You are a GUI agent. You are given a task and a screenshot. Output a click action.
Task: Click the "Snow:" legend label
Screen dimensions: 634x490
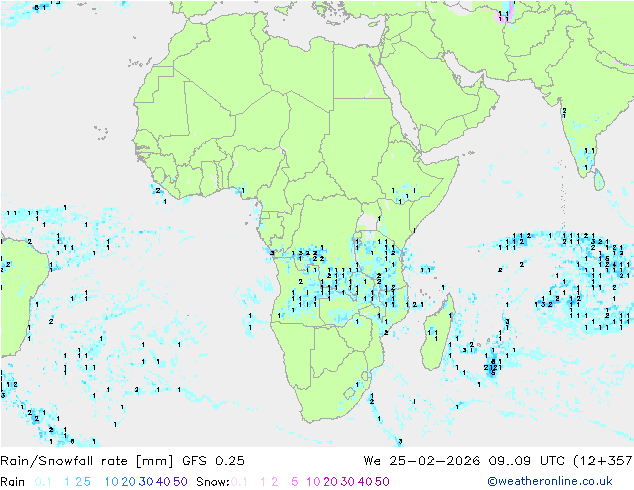pos(213,482)
